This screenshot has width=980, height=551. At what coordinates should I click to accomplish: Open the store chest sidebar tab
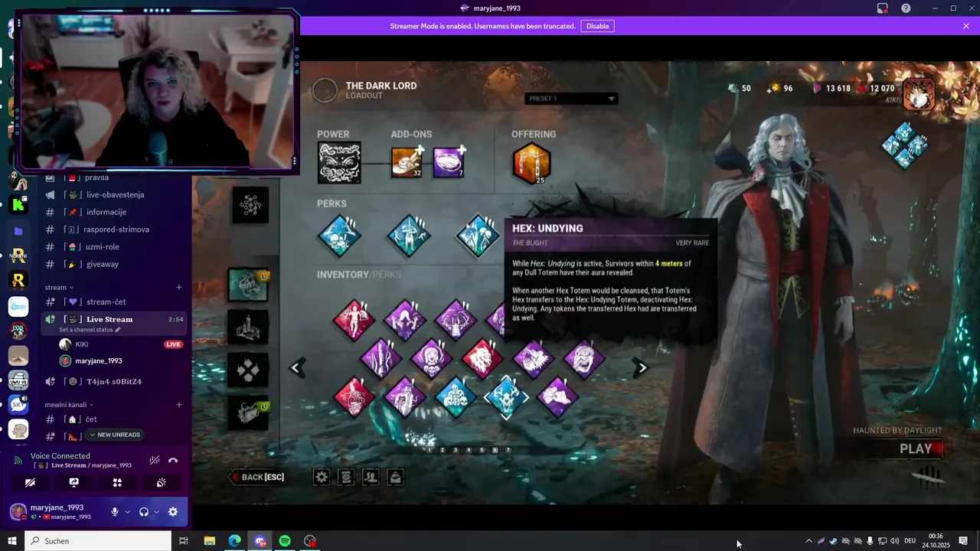(x=248, y=412)
